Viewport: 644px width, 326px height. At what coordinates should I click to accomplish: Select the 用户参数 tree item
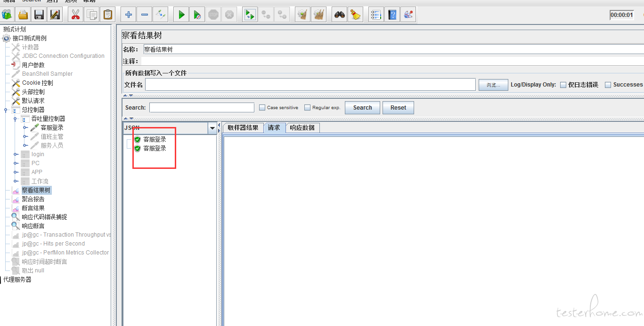tap(33, 65)
